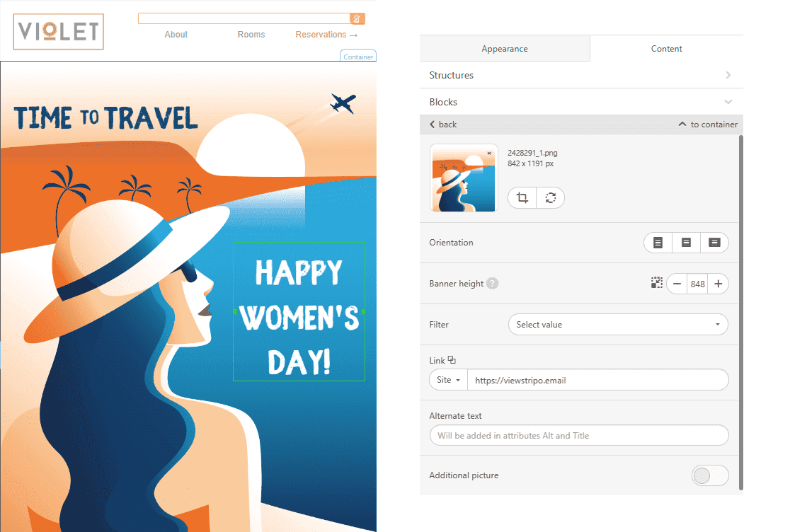Viewport: 790px width, 532px height.
Task: Collapse the Blocks section
Action: pyautogui.click(x=728, y=101)
